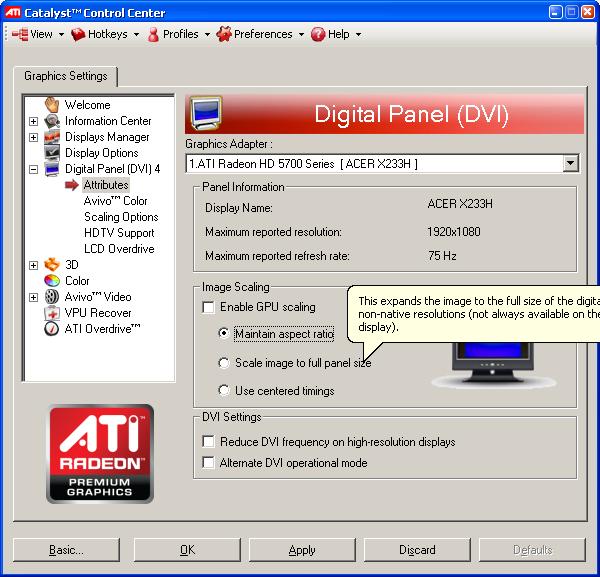Click the Help question mark icon

(318, 34)
